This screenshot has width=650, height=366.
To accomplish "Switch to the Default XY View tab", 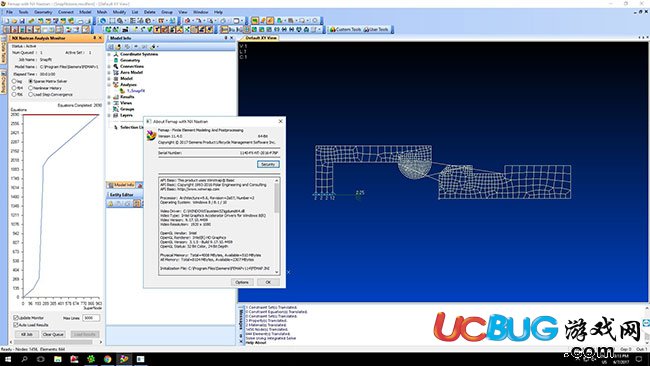I will point(260,38).
